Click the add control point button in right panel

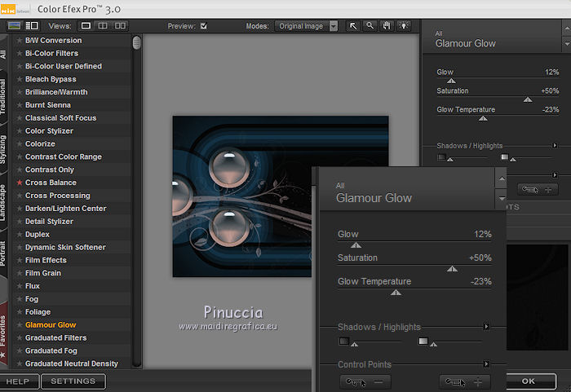538,189
